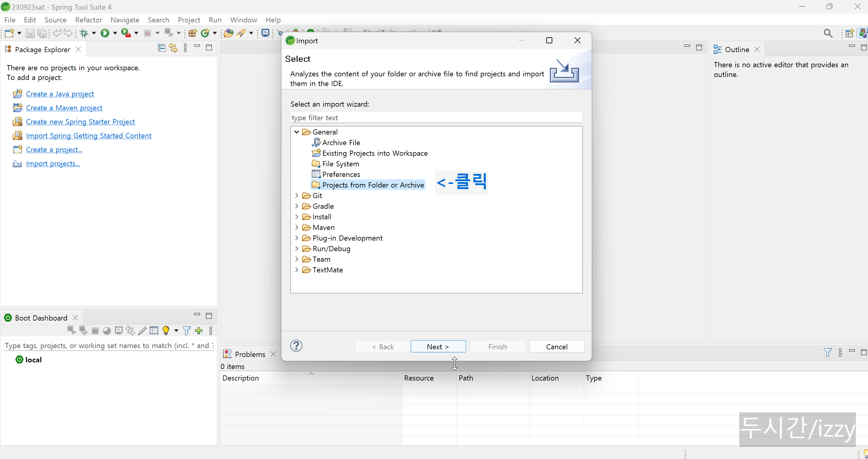Open the External Tools dropdown arrow
This screenshot has width=868, height=459.
point(136,33)
